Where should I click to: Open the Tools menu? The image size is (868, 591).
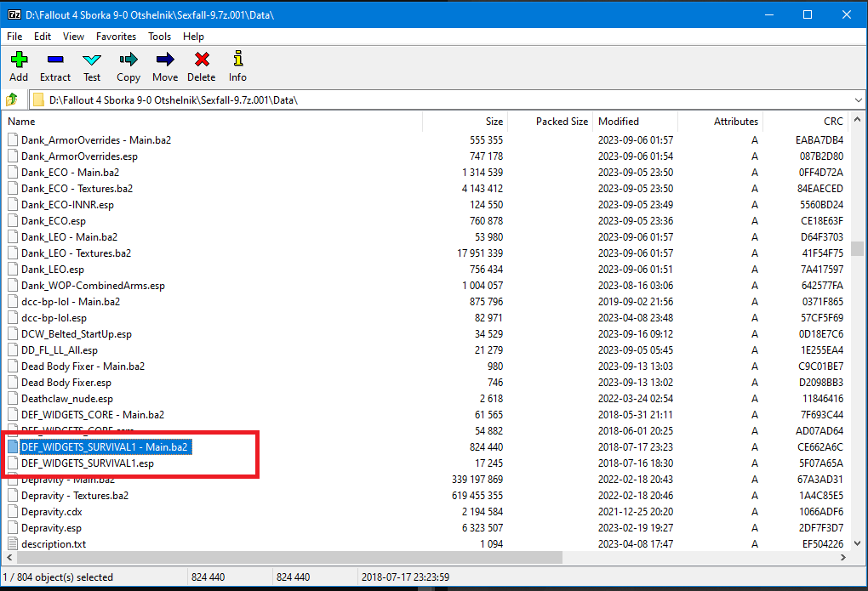coord(159,37)
